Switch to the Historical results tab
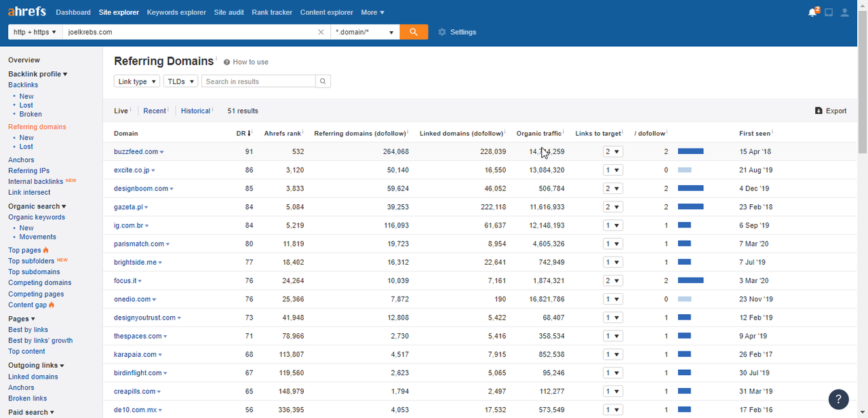 click(195, 111)
